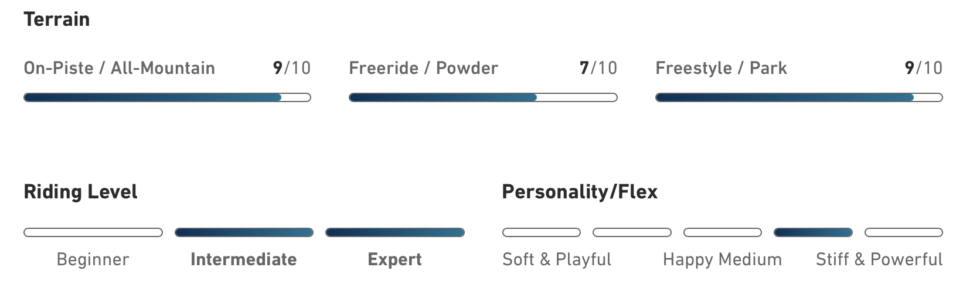The height and width of the screenshot is (304, 980).
Task: Click the 9/10 score for Freestyle / Park
Action: [924, 68]
